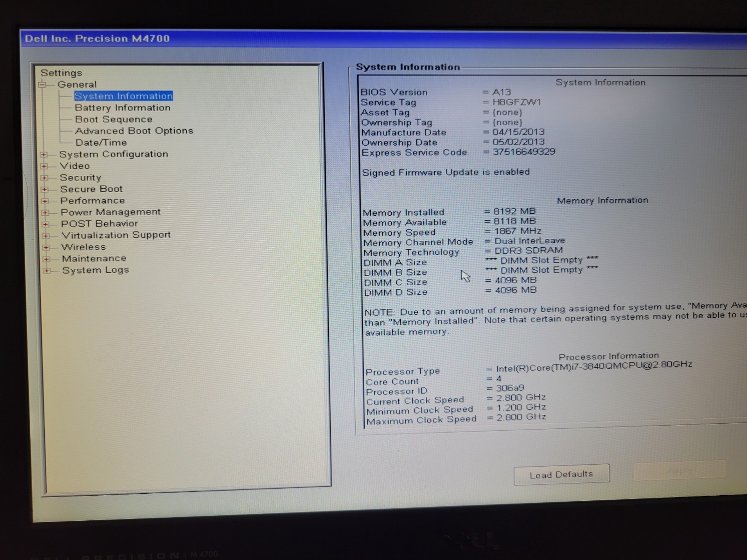This screenshot has width=747, height=560.
Task: Click Ownership Date value 05/02/2013
Action: pyautogui.click(x=519, y=142)
